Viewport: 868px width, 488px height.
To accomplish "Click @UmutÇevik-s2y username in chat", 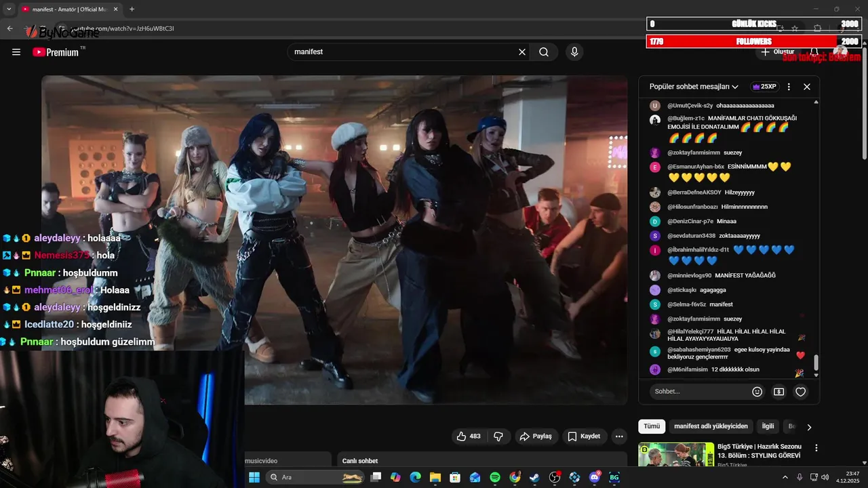I will [x=690, y=106].
